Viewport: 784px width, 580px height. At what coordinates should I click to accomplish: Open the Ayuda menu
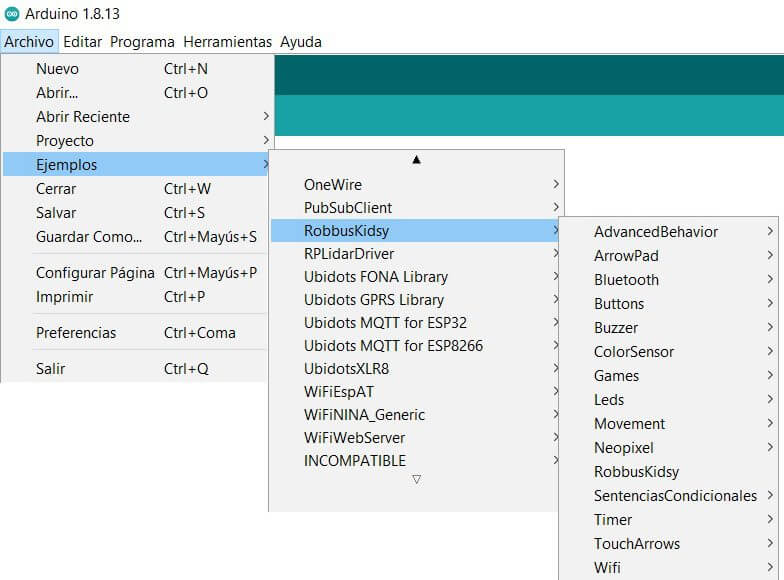coord(301,42)
